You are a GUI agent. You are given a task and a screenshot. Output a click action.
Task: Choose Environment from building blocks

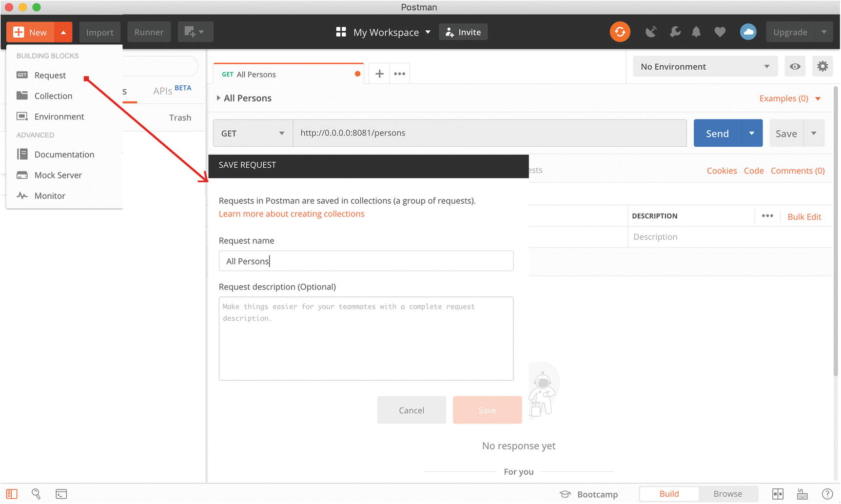pyautogui.click(x=59, y=116)
